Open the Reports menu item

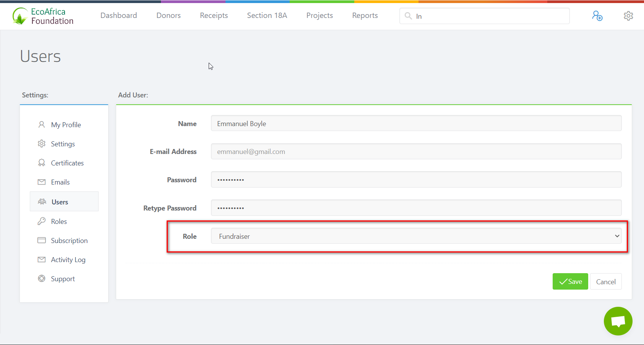(365, 16)
